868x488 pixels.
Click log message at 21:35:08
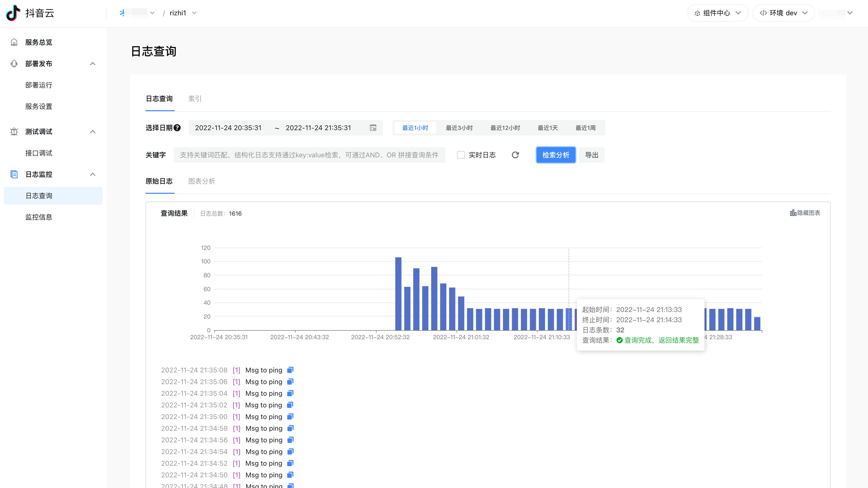pyautogui.click(x=264, y=370)
